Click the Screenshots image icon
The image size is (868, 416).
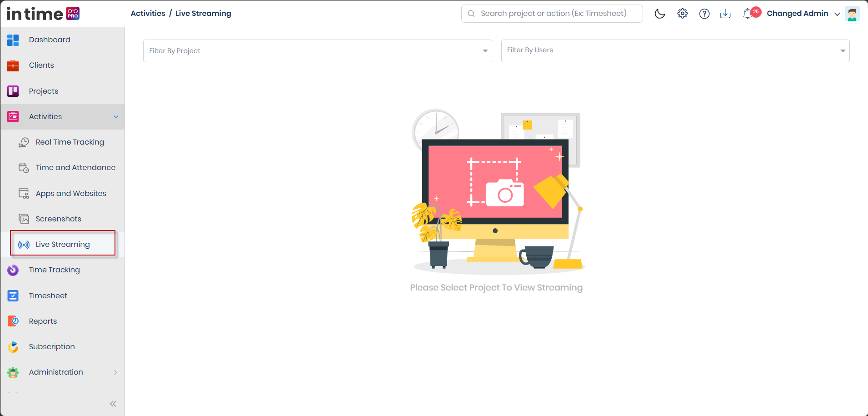pyautogui.click(x=24, y=219)
